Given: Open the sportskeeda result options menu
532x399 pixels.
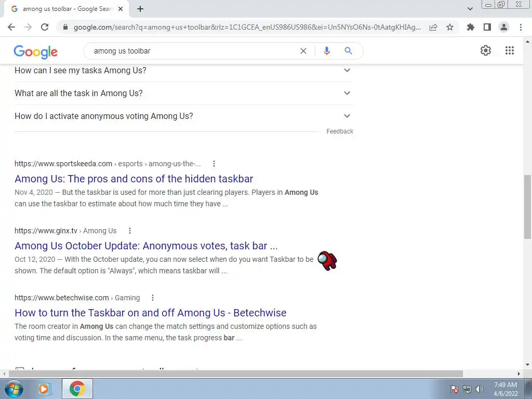Looking at the screenshot, I should pyautogui.click(x=214, y=164).
